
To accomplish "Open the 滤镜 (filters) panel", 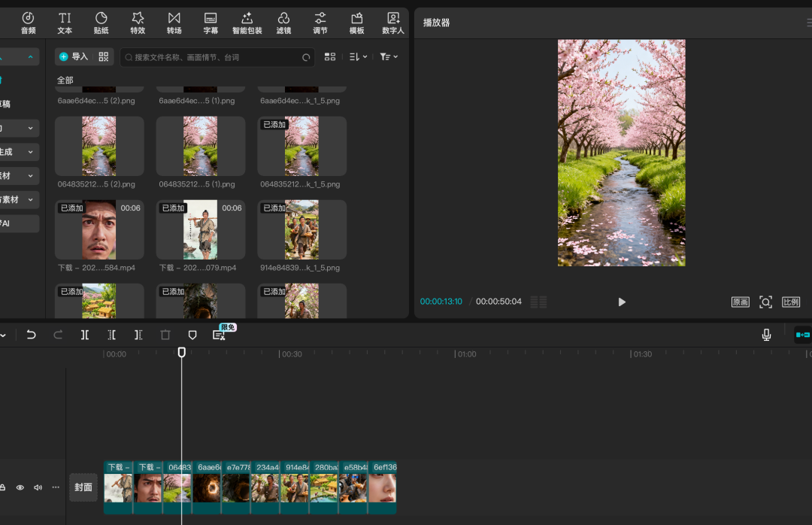I will (283, 23).
